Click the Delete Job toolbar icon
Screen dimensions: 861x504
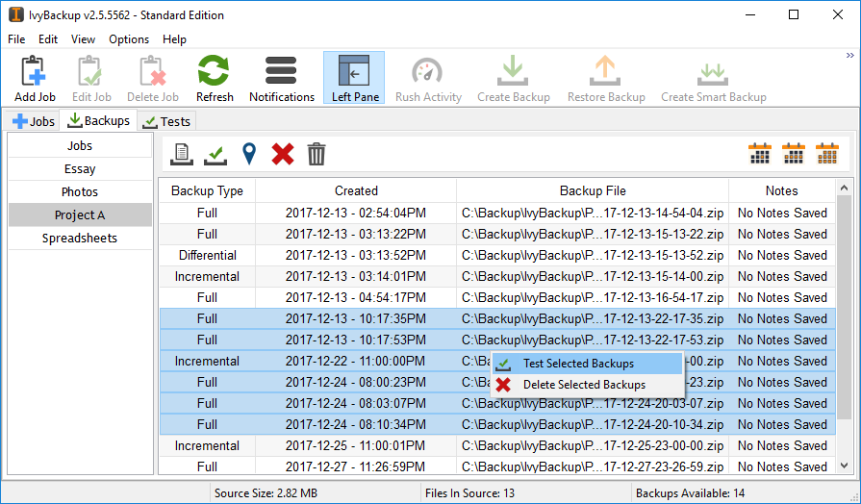153,78
